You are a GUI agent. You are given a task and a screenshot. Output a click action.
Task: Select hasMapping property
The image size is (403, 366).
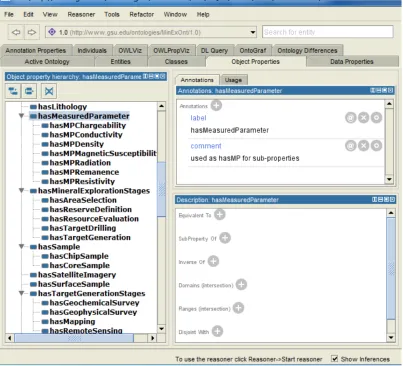coord(72,321)
